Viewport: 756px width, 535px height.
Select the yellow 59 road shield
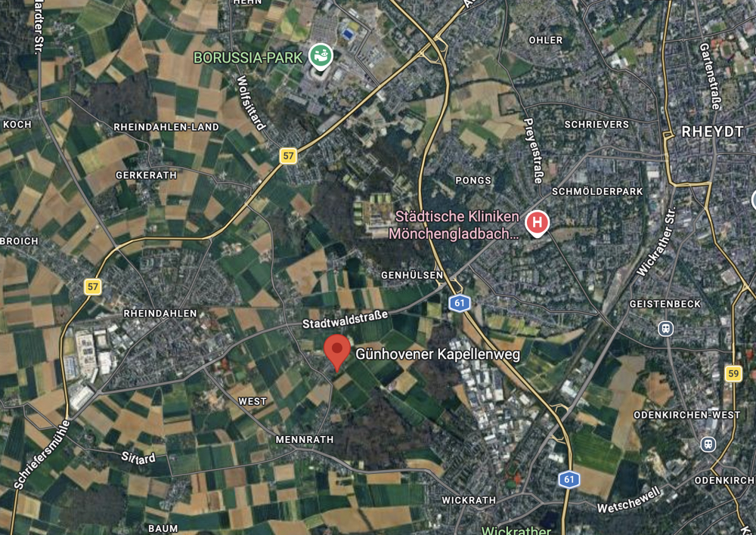[733, 373]
